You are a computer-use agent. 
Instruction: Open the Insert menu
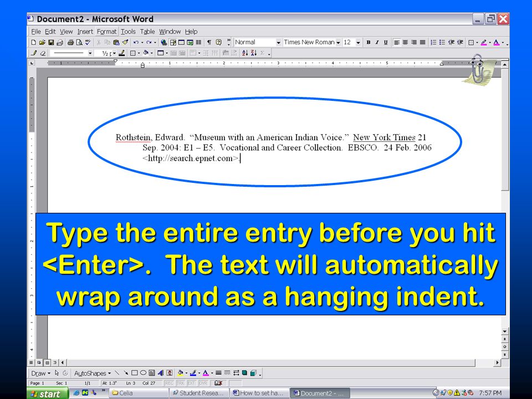point(85,32)
